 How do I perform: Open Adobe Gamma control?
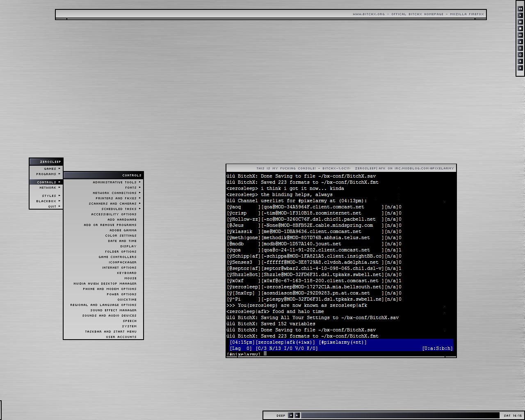pyautogui.click(x=103, y=230)
